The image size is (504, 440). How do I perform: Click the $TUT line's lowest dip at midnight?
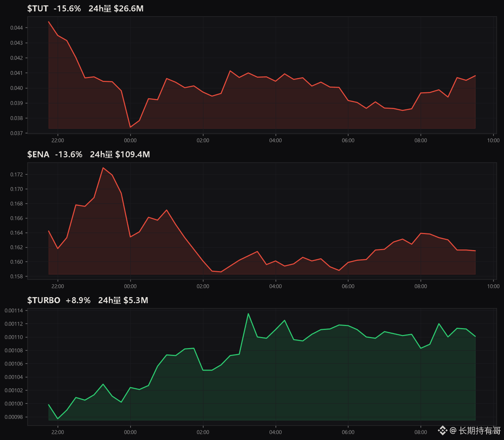tap(130, 127)
